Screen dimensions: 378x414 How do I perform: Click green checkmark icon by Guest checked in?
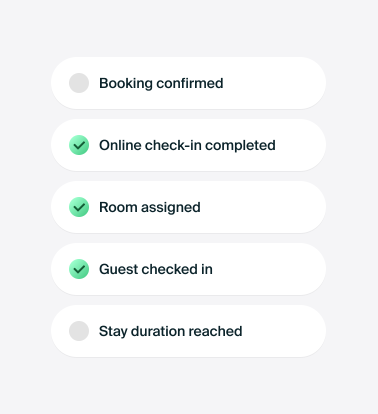click(79, 269)
